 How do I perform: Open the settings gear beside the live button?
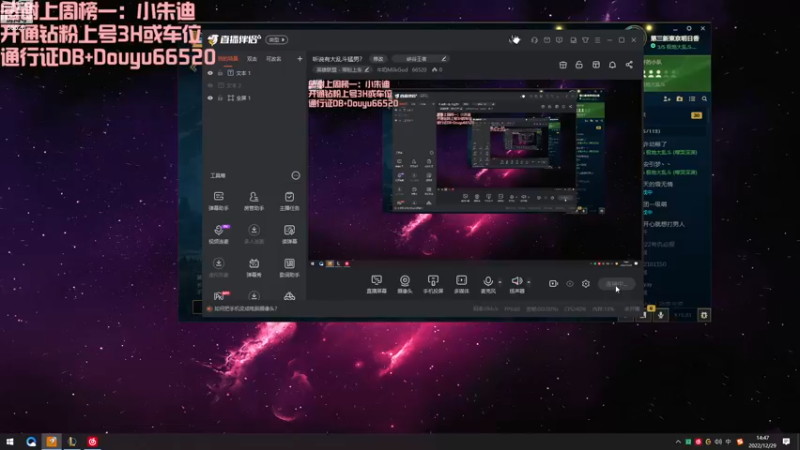[586, 284]
